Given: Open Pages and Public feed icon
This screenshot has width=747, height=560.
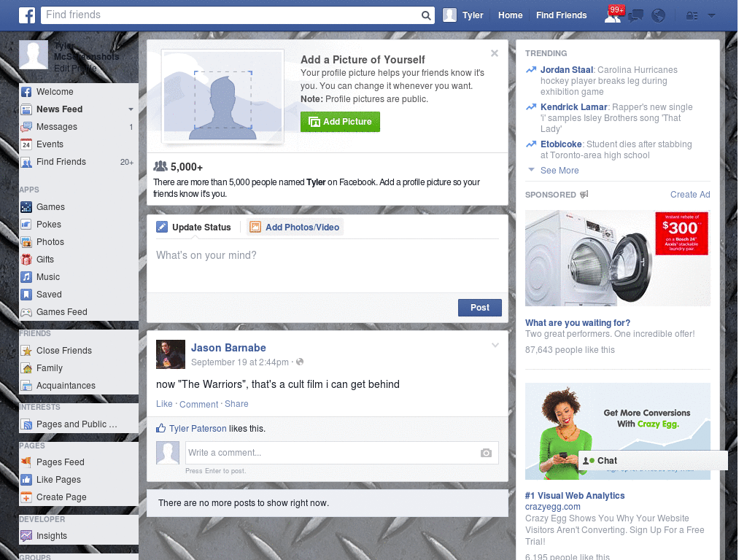Looking at the screenshot, I should pyautogui.click(x=27, y=424).
